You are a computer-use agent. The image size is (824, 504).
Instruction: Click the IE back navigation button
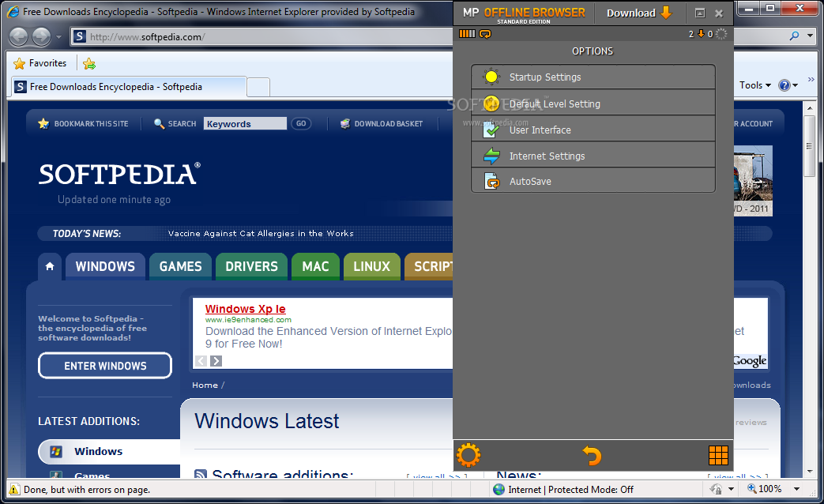pyautogui.click(x=18, y=37)
